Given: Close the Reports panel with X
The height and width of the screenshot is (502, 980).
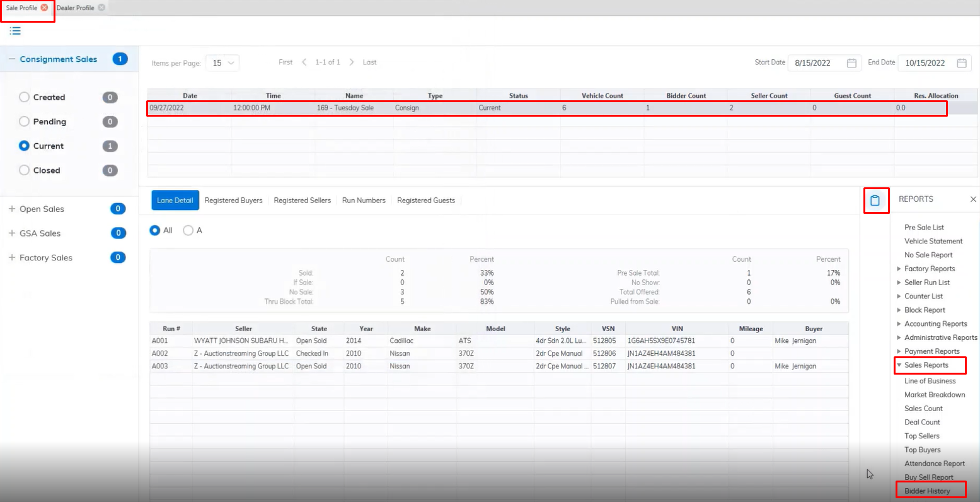Looking at the screenshot, I should pyautogui.click(x=972, y=199).
